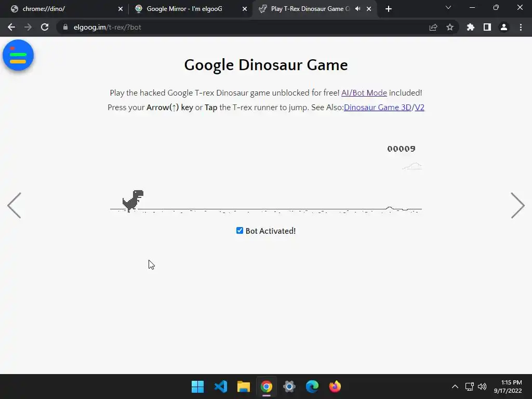Minimize the Chrome window

click(x=472, y=7)
